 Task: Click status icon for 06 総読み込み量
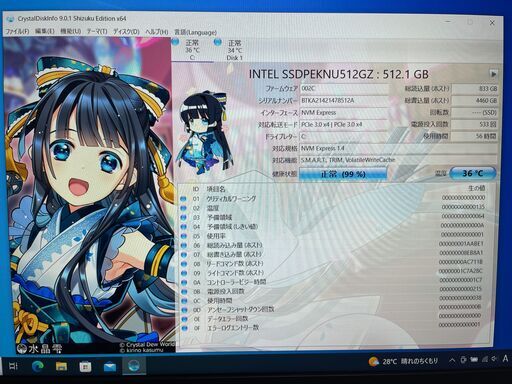(x=184, y=246)
